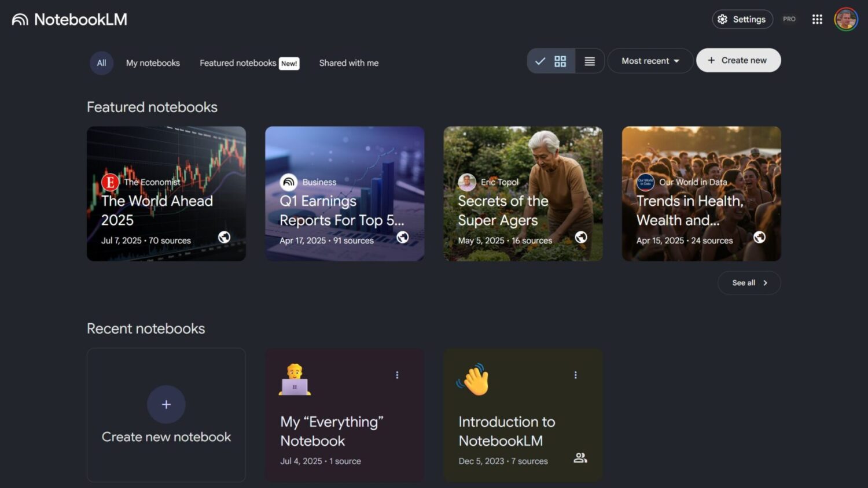The height and width of the screenshot is (488, 868).
Task: Expand the Most recent sort dropdown
Action: [x=650, y=61]
